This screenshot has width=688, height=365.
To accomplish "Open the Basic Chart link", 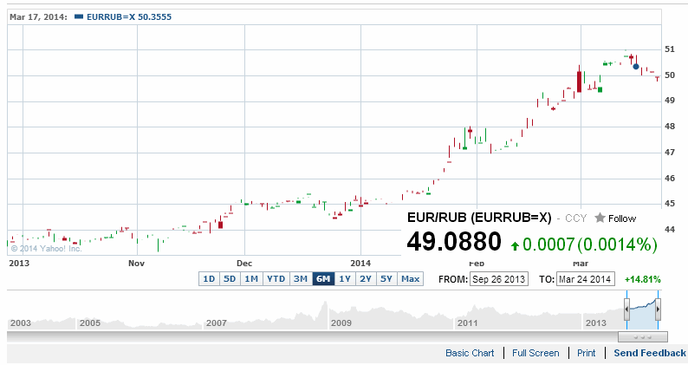I will click(469, 353).
